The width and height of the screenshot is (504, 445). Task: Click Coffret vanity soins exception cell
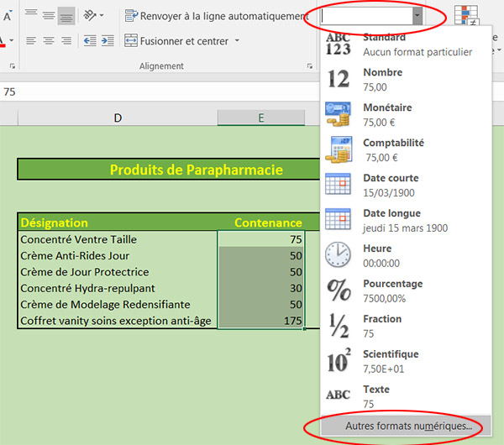click(118, 321)
